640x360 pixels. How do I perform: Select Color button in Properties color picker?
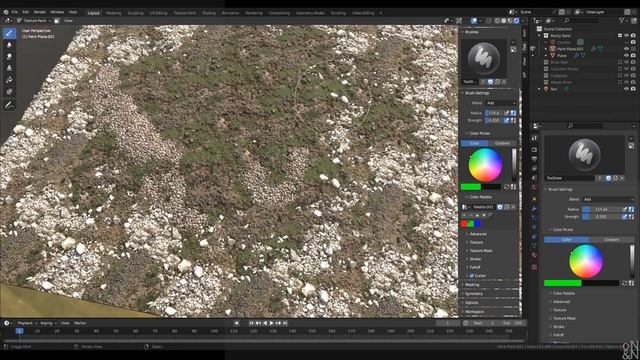(567, 240)
